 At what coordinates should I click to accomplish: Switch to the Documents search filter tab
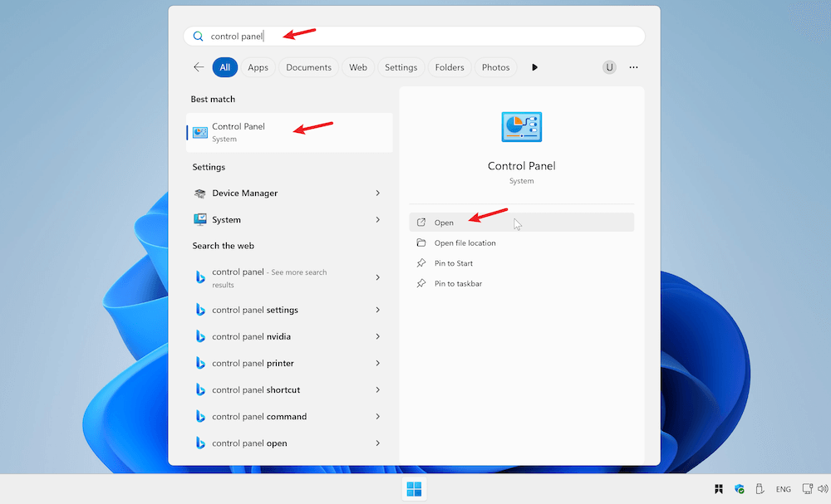(x=307, y=67)
